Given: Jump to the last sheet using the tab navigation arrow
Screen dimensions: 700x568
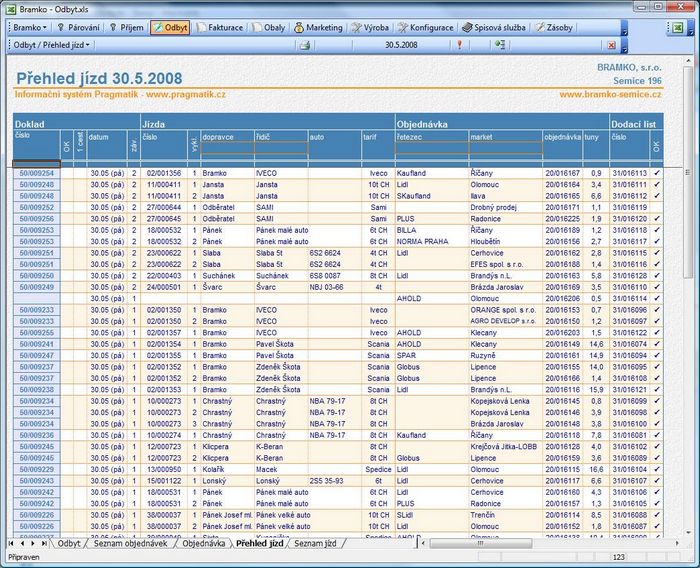Looking at the screenshot, I should [44, 543].
